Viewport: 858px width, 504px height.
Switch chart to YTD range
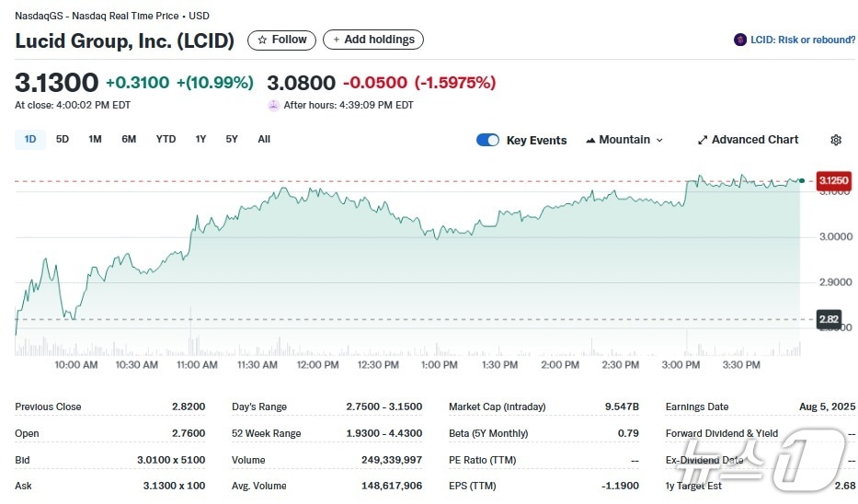166,139
